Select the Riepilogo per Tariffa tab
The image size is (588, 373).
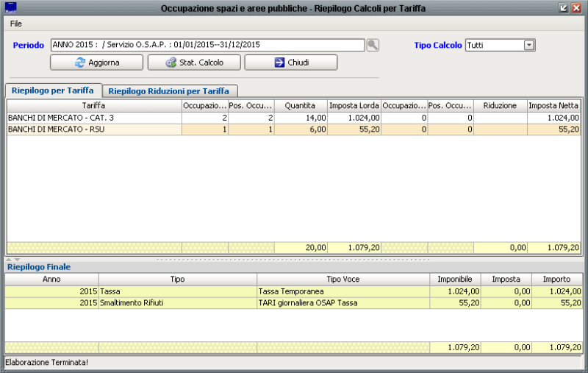[52, 90]
